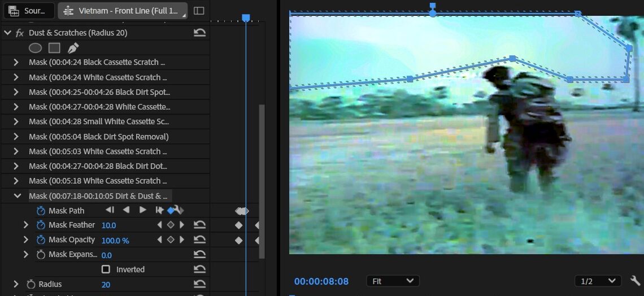Edit Radius value 20

pyautogui.click(x=106, y=285)
